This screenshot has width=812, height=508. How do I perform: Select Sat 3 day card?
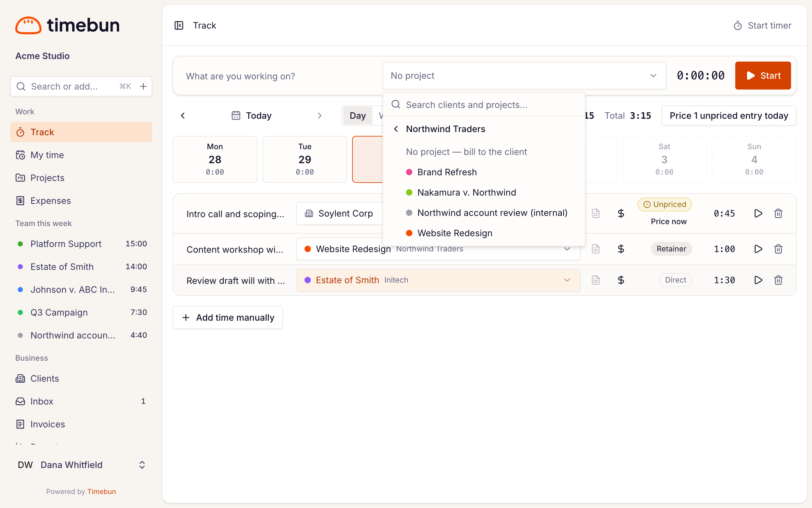click(664, 159)
